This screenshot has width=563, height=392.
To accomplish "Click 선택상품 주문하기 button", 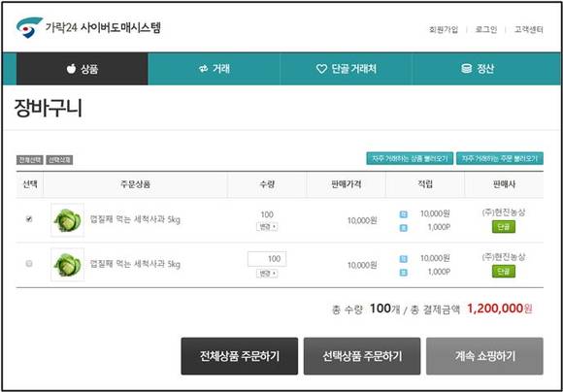I will click(362, 356).
